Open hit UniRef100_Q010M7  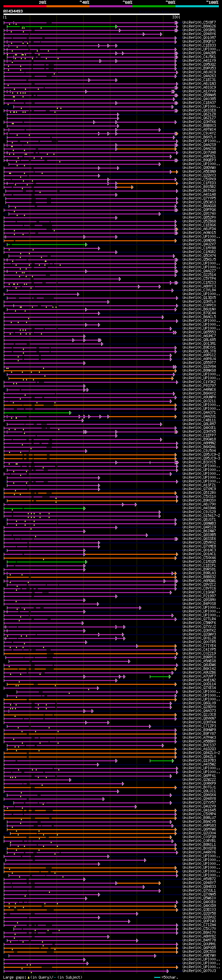click(199, 38)
